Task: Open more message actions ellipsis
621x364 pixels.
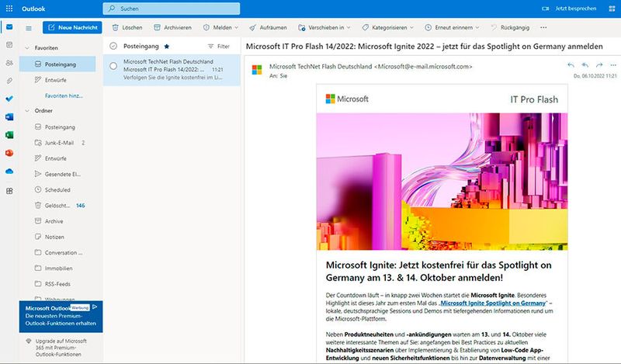Action: tap(613, 65)
